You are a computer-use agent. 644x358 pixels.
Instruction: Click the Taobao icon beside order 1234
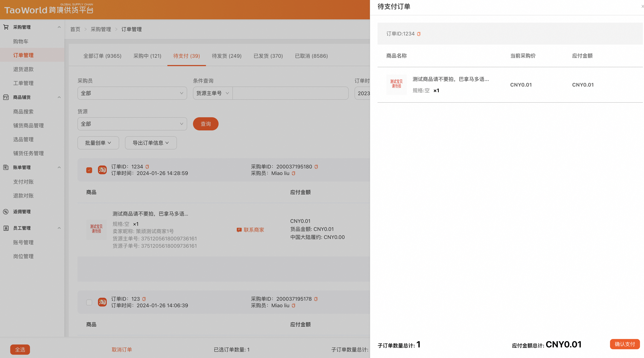click(102, 170)
